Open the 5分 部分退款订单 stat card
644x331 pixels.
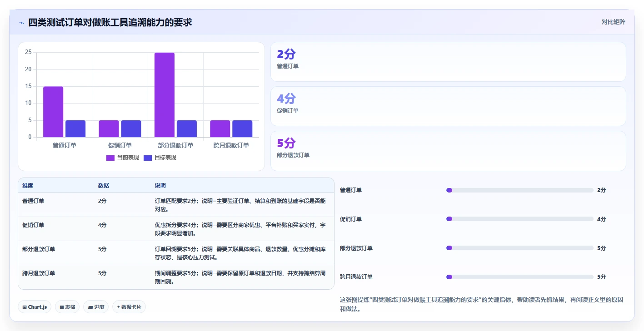click(x=448, y=151)
